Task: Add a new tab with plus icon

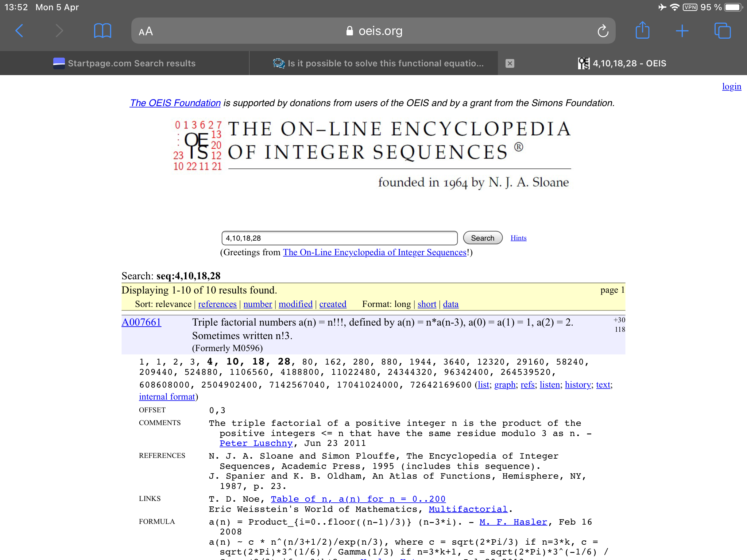Action: [682, 31]
